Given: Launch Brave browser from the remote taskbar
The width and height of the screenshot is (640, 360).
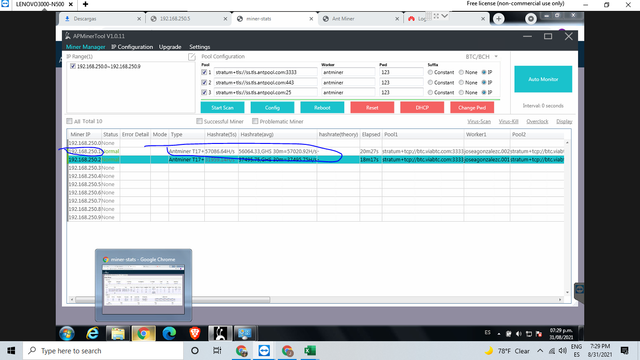Looking at the screenshot, I should pyautogui.click(x=194, y=333).
